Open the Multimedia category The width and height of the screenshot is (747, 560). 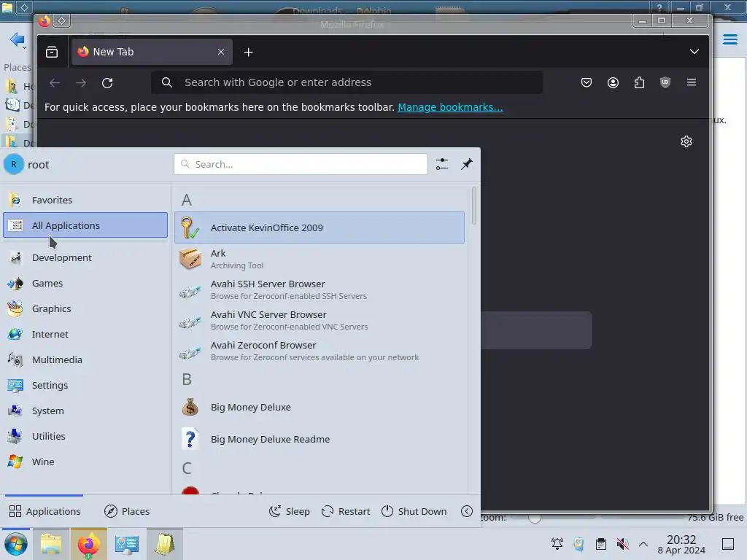(x=85, y=359)
